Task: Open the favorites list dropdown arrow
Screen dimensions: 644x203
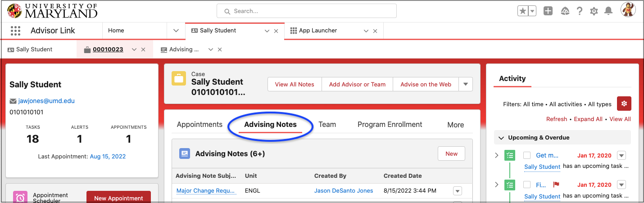Action: 532,11
